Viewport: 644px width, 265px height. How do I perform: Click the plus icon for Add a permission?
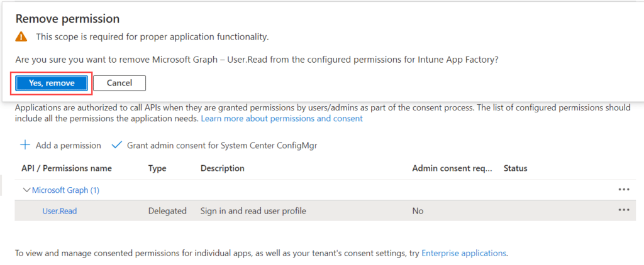click(x=25, y=145)
